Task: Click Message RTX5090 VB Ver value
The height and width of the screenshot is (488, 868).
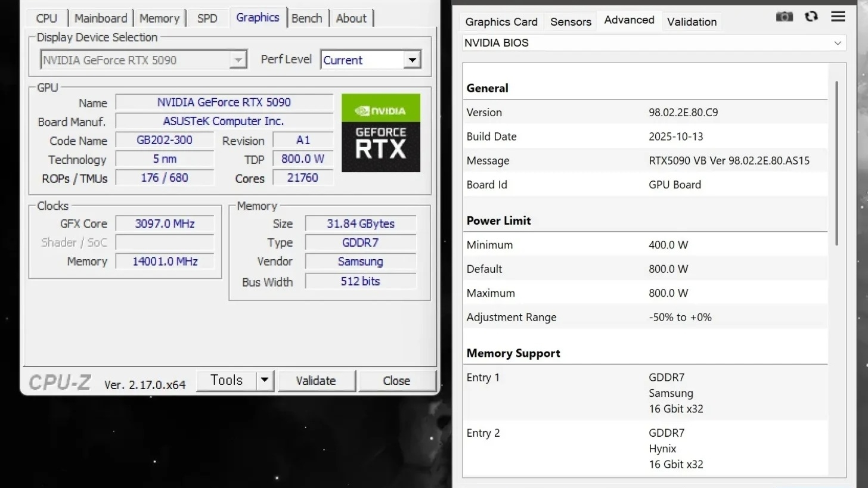Action: (729, 160)
